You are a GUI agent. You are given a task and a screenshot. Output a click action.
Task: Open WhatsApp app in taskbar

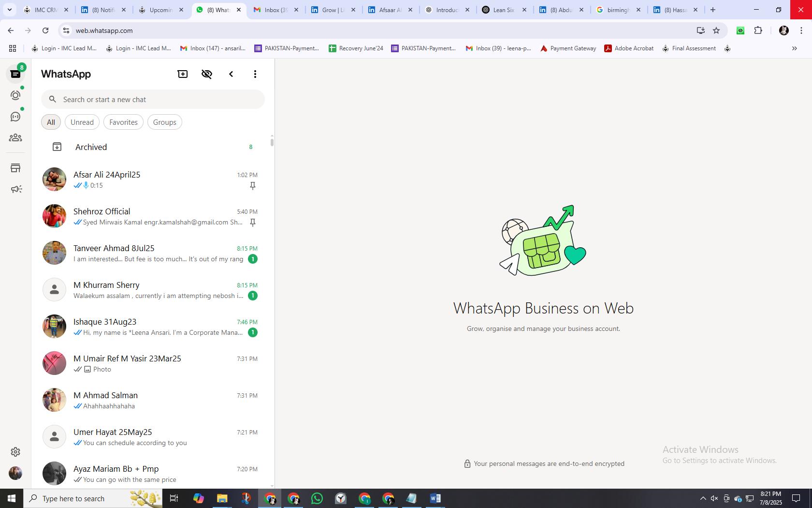[317, 498]
